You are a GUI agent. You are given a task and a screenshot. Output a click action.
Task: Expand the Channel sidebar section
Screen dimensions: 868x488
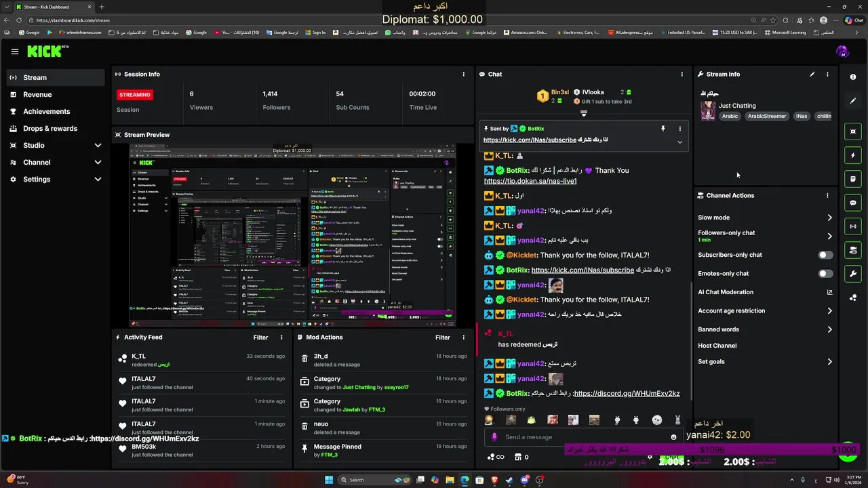[98, 162]
